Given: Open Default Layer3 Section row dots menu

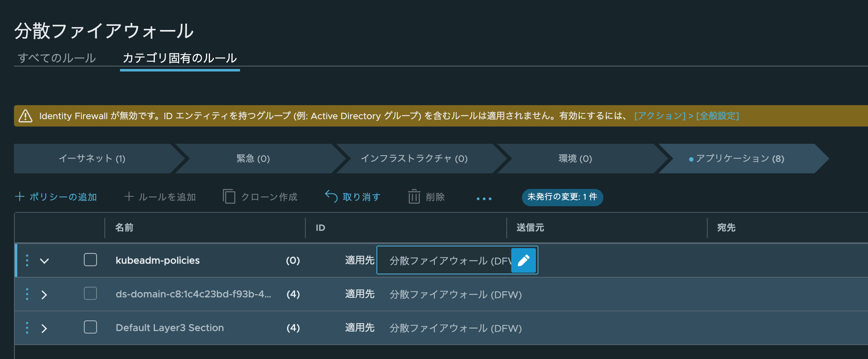Looking at the screenshot, I should (x=27, y=328).
